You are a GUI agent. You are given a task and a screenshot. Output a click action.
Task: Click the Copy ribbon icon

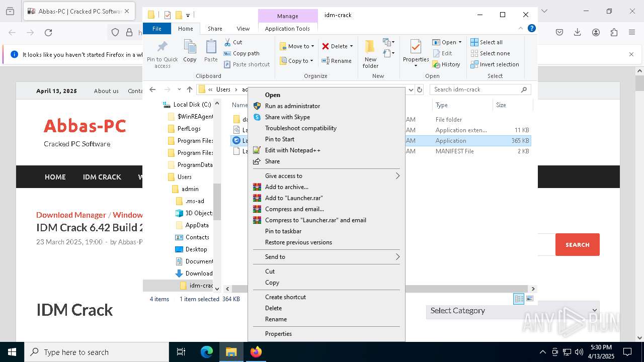coord(190,51)
